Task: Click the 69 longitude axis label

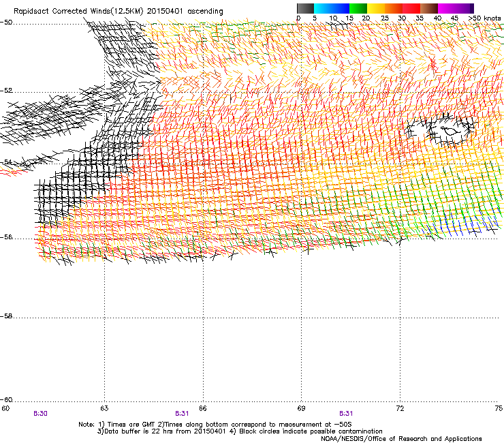Action: 301,408
